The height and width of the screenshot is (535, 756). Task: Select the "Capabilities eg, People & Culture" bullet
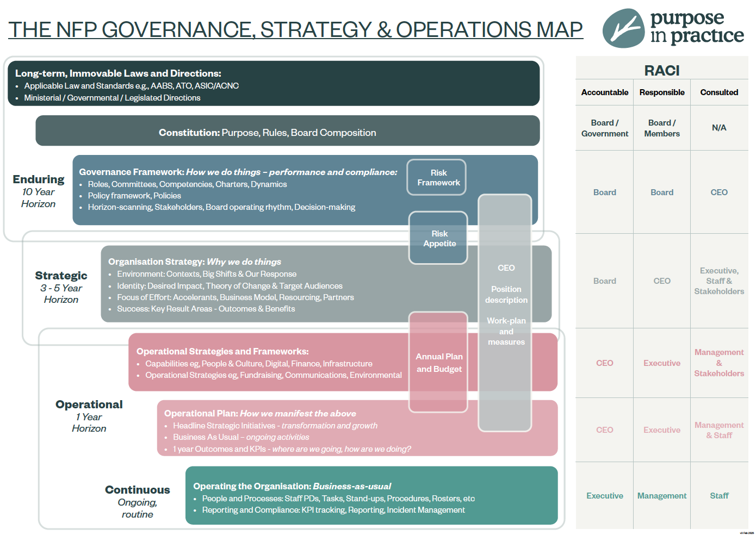click(259, 364)
